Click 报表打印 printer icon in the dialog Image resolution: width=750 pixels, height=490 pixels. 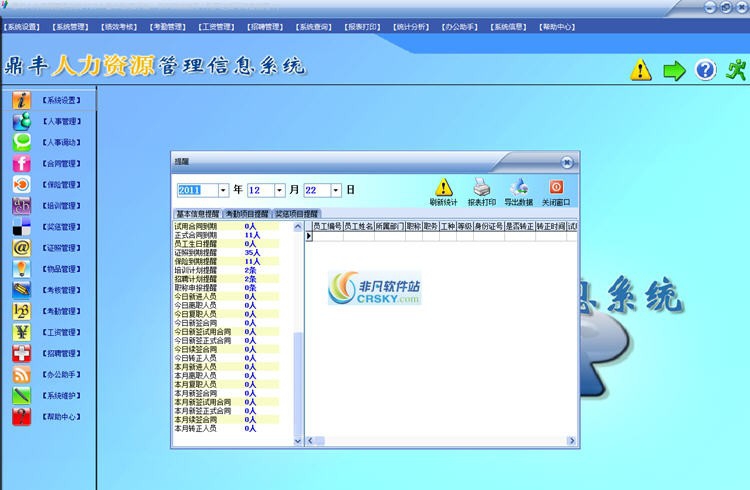coord(481,192)
